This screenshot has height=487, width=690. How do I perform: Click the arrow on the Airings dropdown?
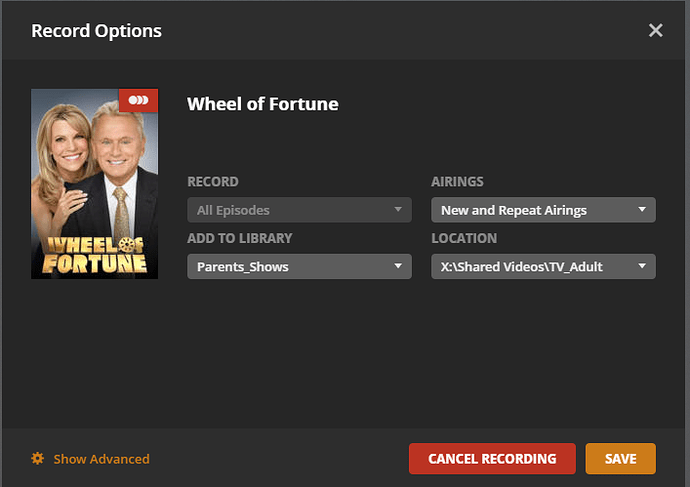[642, 210]
